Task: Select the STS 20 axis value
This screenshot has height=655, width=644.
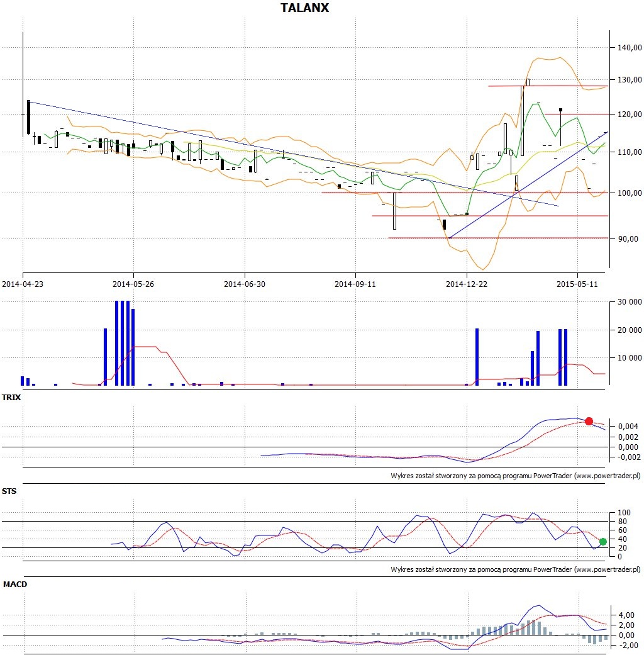Action: point(622,548)
